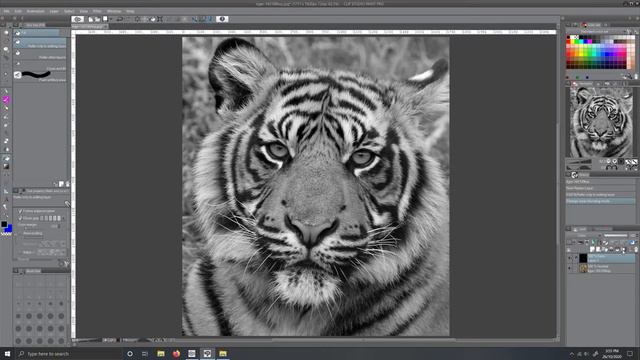640x360 pixels.
Task: Switch to the tiger image canvas tab
Action: click(x=89, y=27)
